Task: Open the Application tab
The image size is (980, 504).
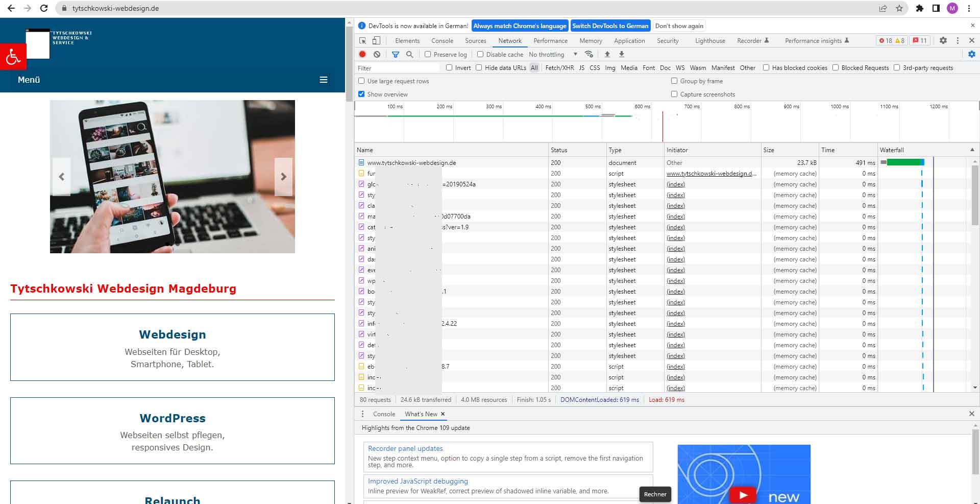Action: coord(629,41)
